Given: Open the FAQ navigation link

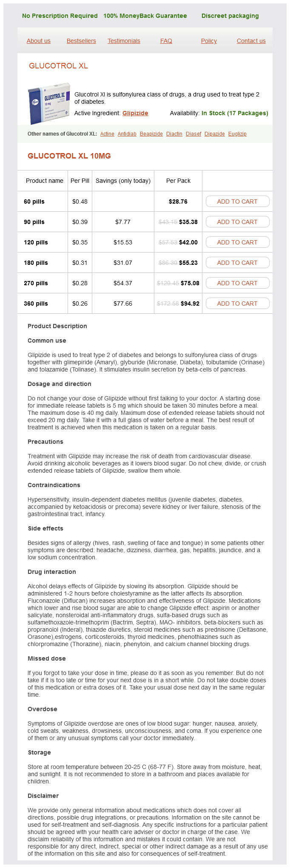Looking at the screenshot, I should 166,41.
